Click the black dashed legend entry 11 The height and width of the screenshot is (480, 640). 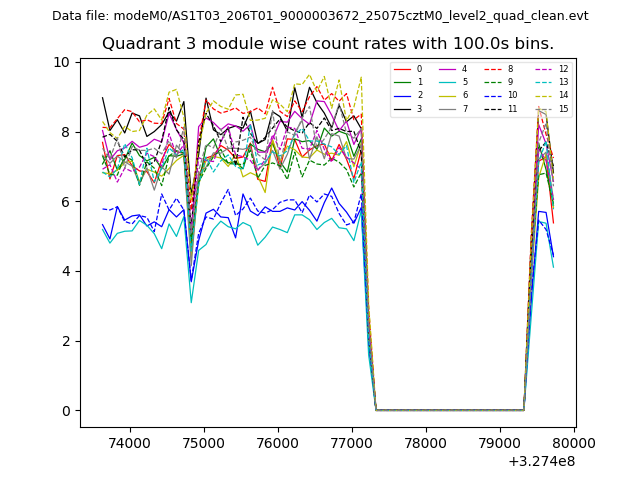[x=492, y=108]
